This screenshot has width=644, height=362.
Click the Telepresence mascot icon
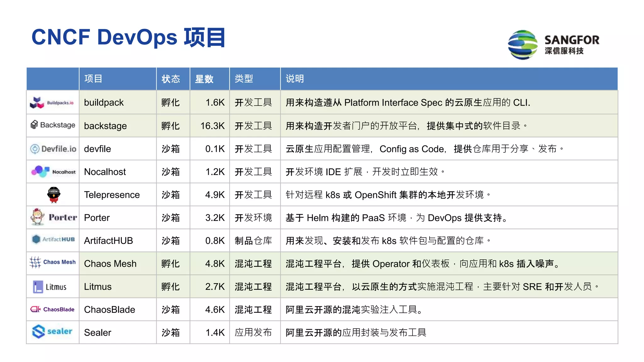(x=54, y=195)
